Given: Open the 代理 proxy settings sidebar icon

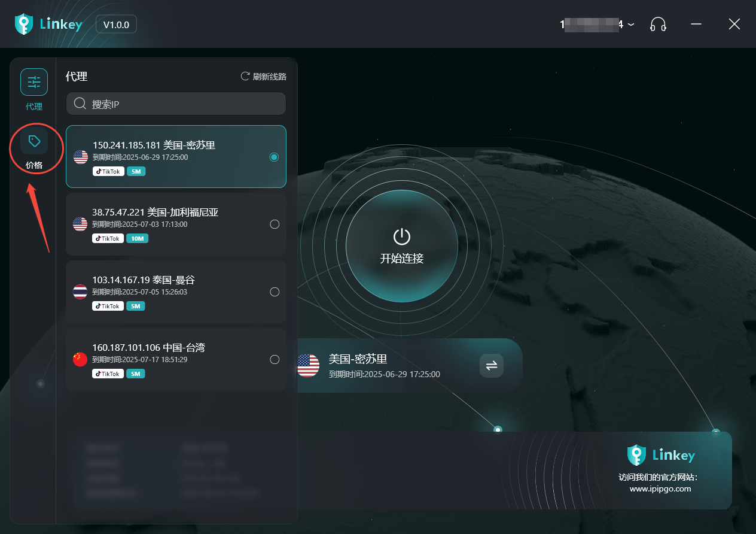Looking at the screenshot, I should 34,83.
